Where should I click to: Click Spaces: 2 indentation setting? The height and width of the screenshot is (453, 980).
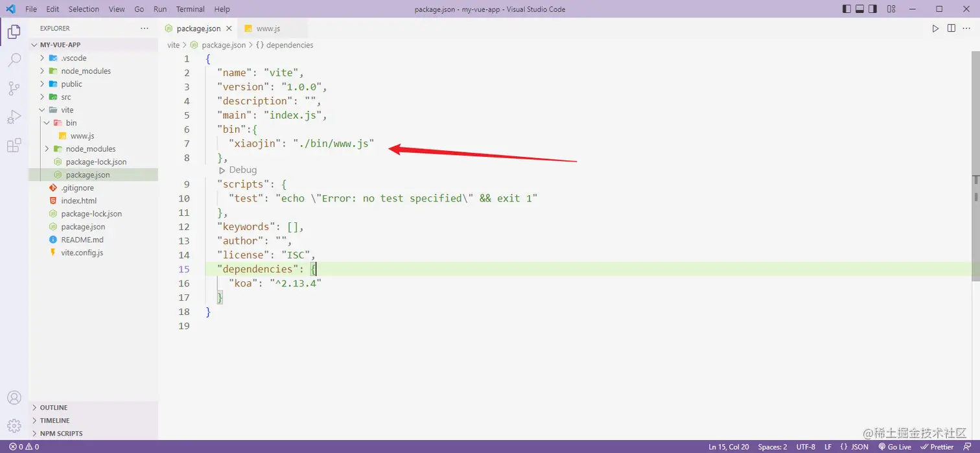pos(773,447)
